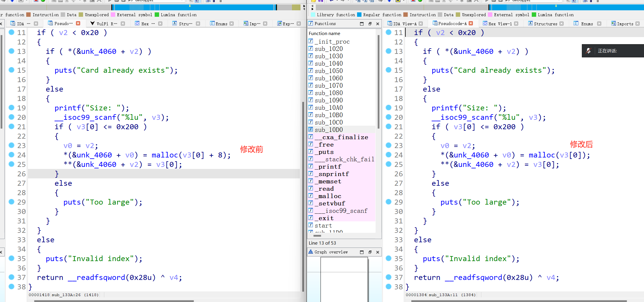Screen dimensions: 644x302
Task: Open Imports tab in right window
Action: [625, 24]
